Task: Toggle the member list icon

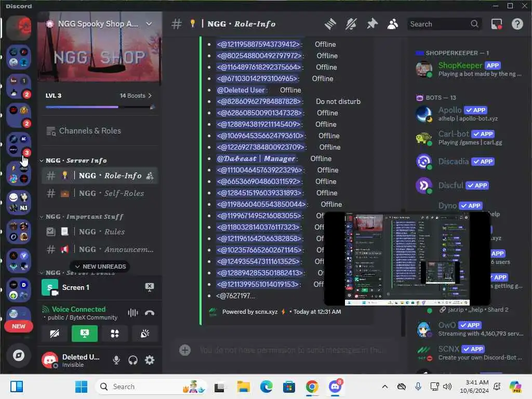Action: [x=393, y=24]
